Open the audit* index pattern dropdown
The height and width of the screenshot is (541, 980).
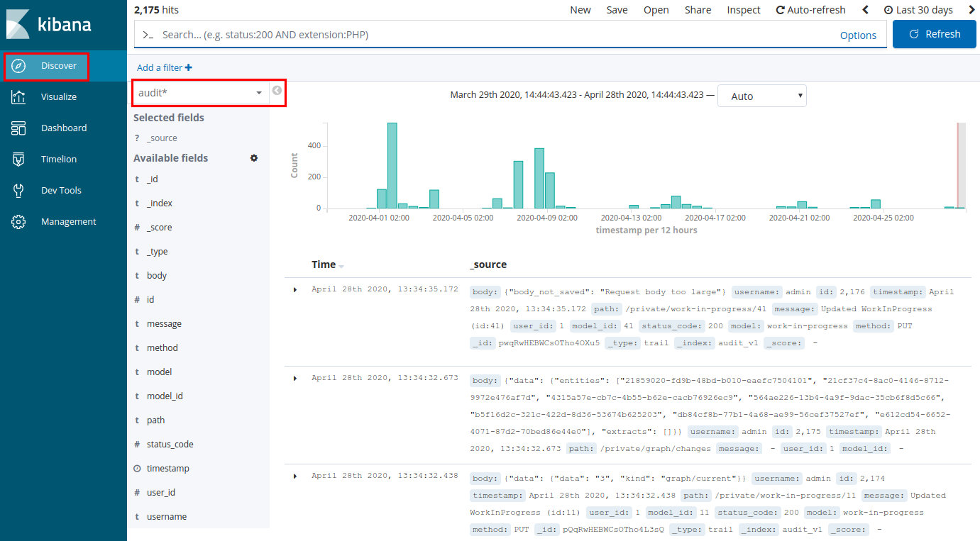click(201, 93)
